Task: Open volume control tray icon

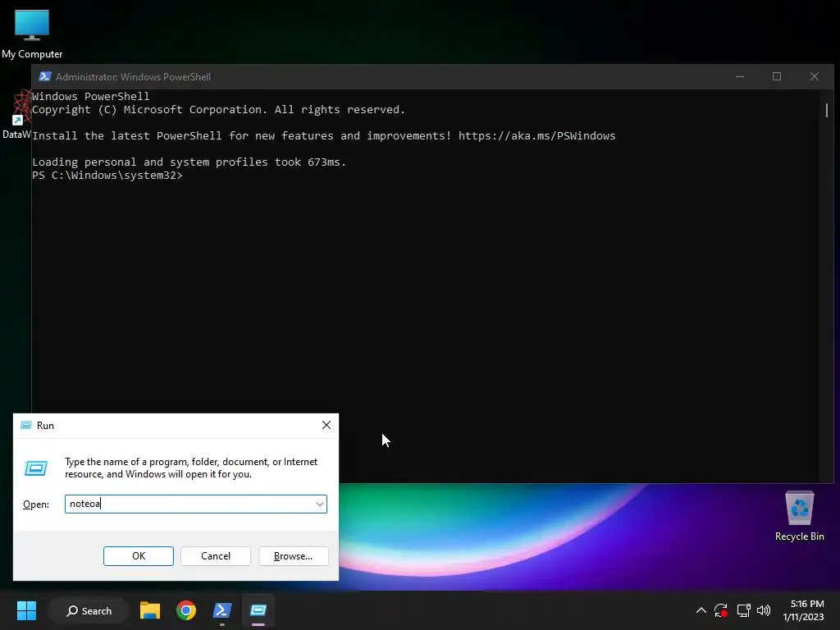Action: coord(764,610)
